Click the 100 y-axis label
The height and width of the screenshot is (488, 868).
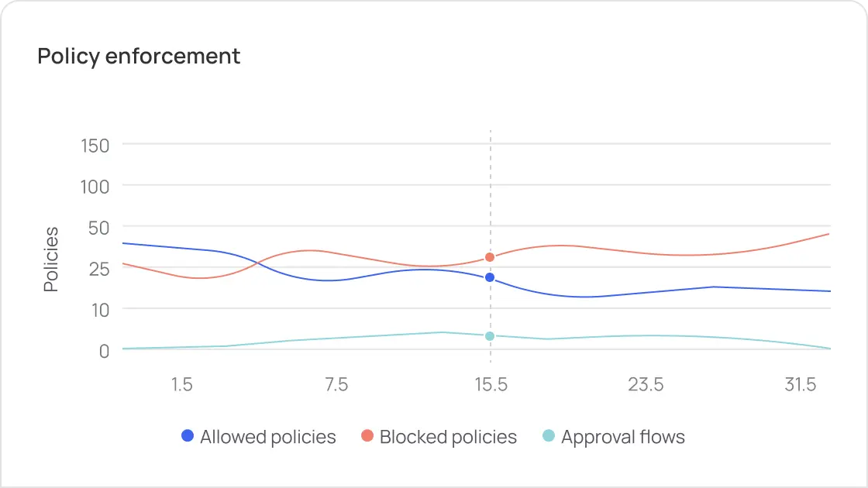tap(95, 186)
